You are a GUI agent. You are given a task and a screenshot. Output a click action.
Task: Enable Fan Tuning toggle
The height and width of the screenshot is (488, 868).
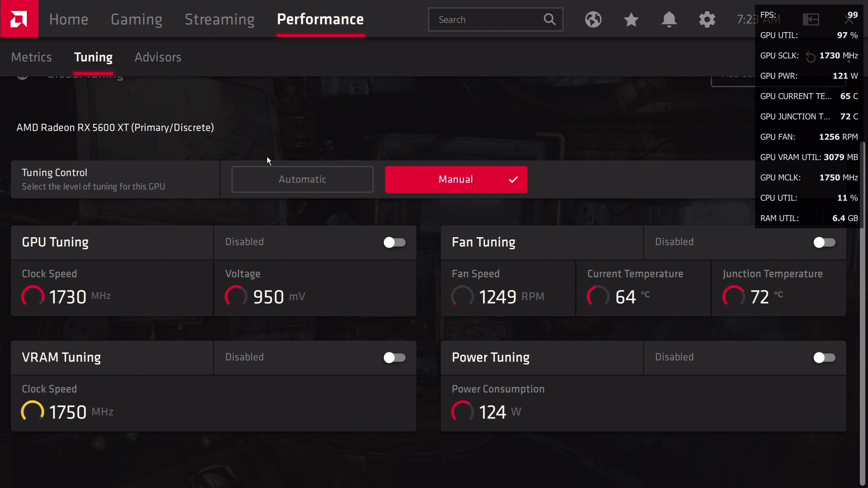tap(824, 243)
